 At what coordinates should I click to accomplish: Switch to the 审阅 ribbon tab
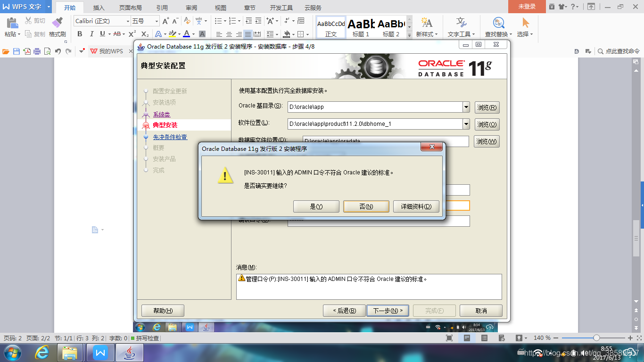coord(191,8)
